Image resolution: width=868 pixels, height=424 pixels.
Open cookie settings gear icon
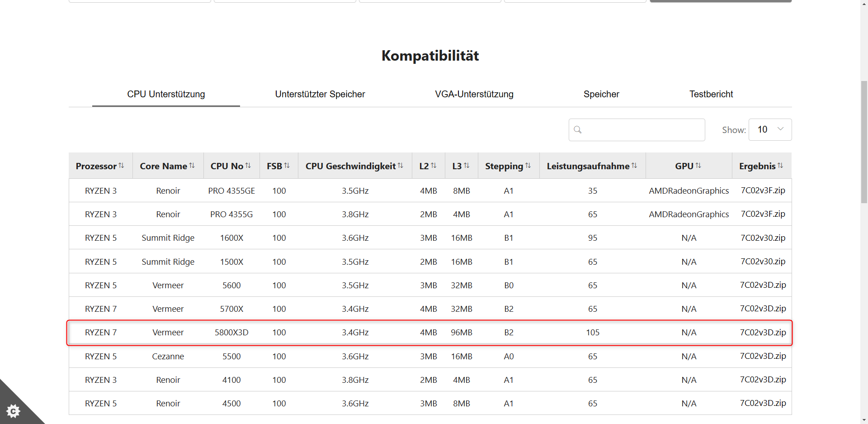14,411
